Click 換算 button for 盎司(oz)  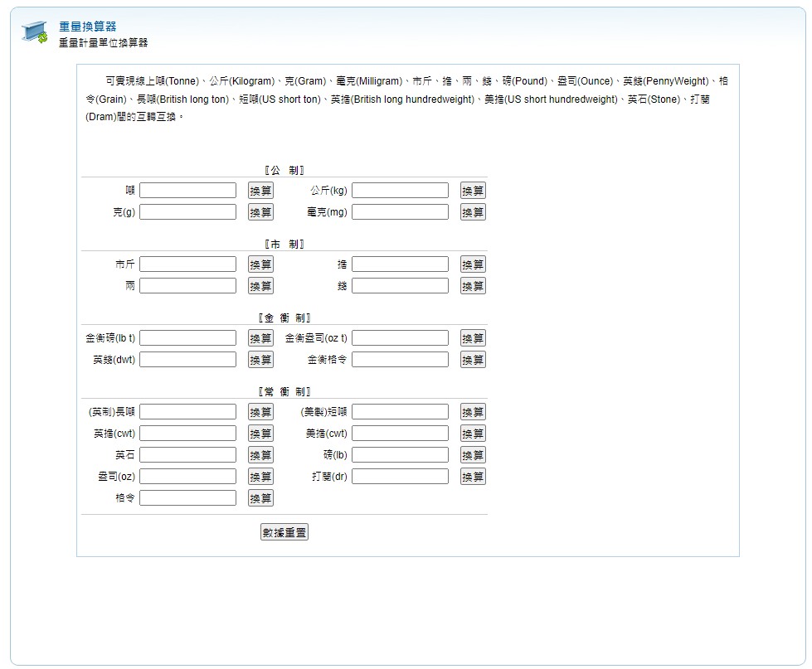pos(260,477)
